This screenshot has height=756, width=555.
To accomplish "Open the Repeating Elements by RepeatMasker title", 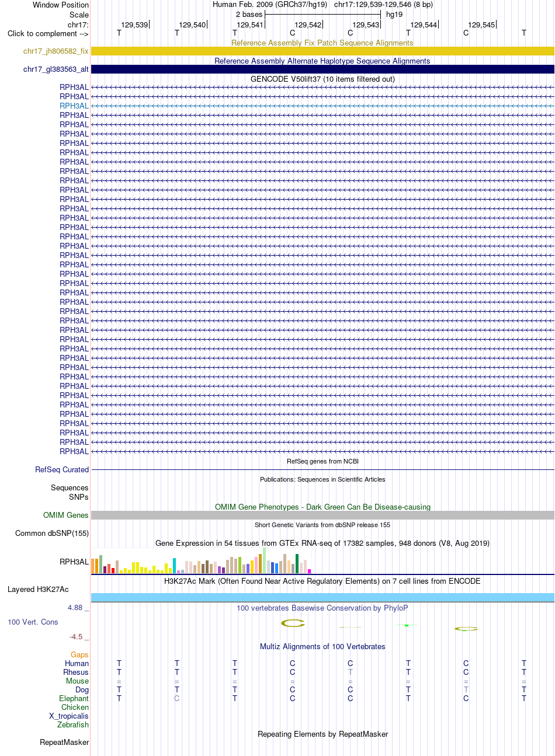I will coord(322,734).
